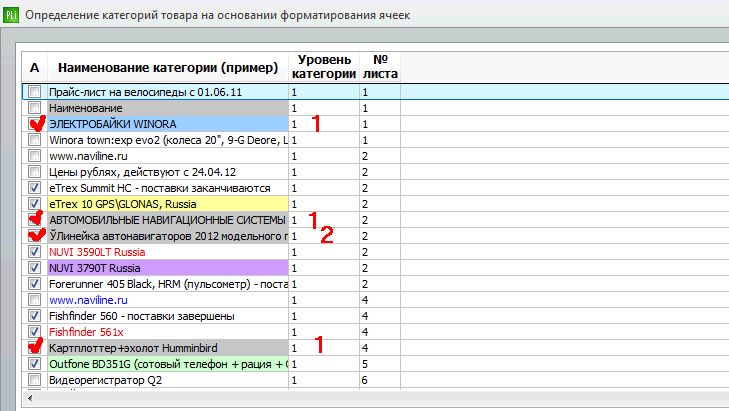Image resolution: width=729 pixels, height=411 pixels.
Task: Tick checkbox for black www.naviline.ru row
Action: 34,156
